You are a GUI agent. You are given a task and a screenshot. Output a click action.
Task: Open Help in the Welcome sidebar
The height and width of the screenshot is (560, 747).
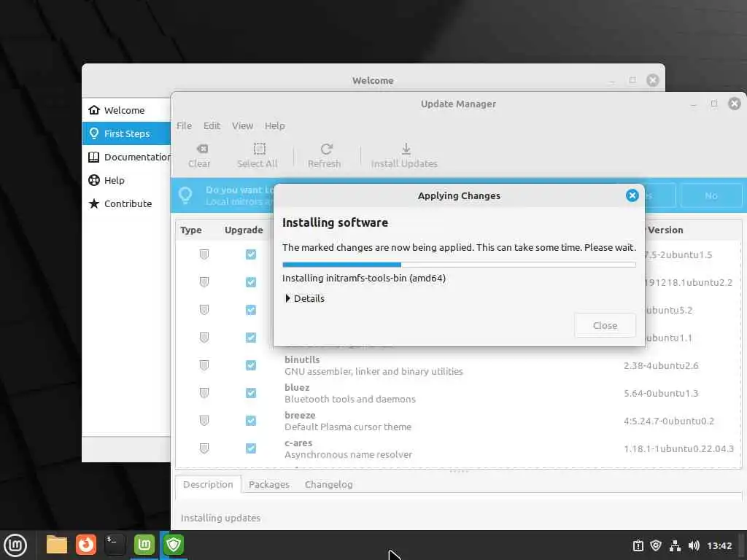[126, 180]
